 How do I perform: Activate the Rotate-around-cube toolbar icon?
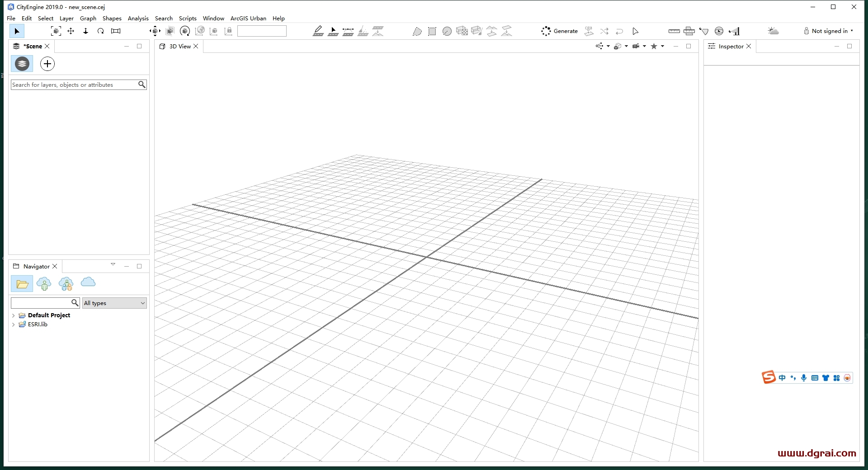click(x=185, y=31)
